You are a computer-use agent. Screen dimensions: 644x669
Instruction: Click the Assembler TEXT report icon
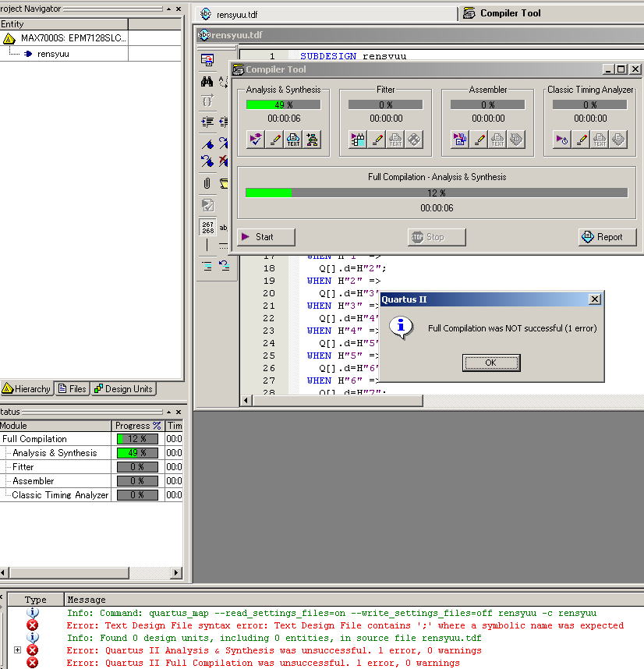tap(497, 140)
